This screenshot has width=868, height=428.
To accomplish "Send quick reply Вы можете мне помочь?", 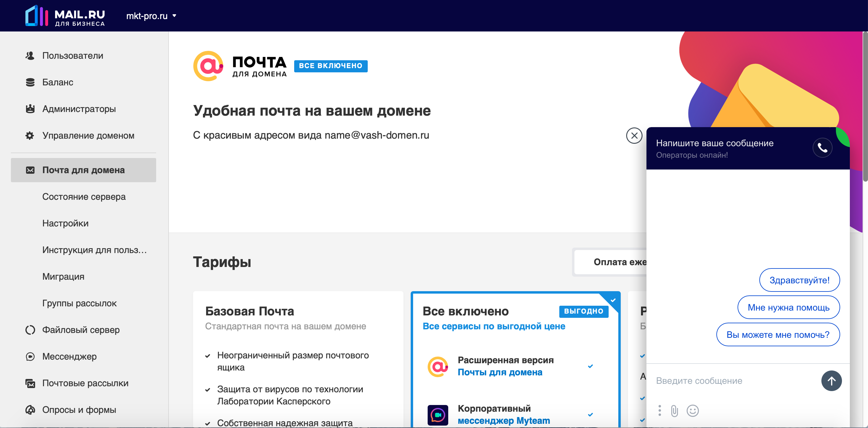I will pyautogui.click(x=778, y=335).
